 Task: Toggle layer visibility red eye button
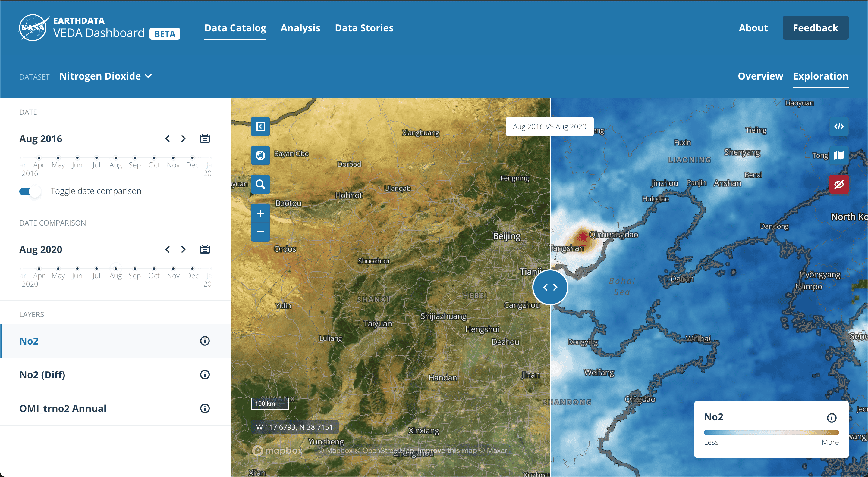(x=839, y=184)
